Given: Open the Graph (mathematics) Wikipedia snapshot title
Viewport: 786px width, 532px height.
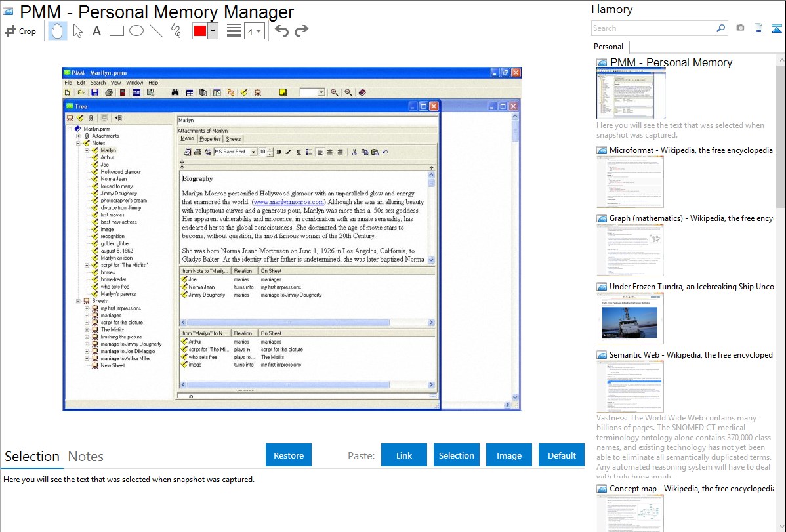Looking at the screenshot, I should tap(691, 218).
